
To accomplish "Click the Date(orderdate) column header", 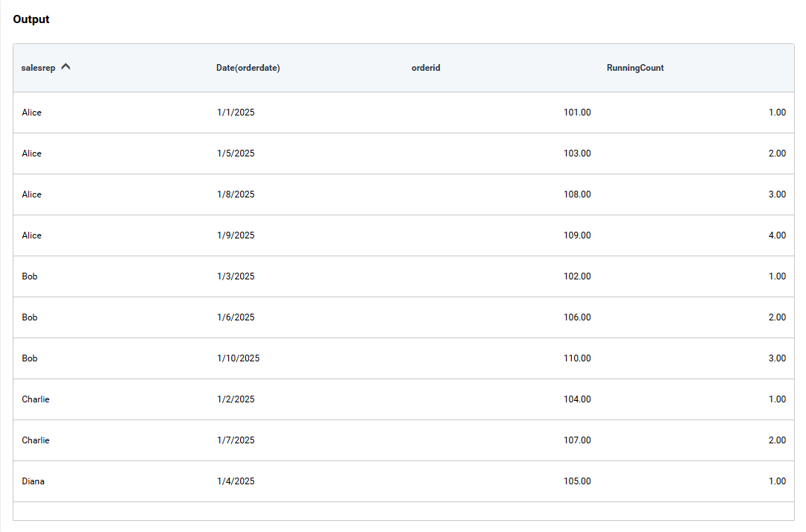I will coord(248,68).
